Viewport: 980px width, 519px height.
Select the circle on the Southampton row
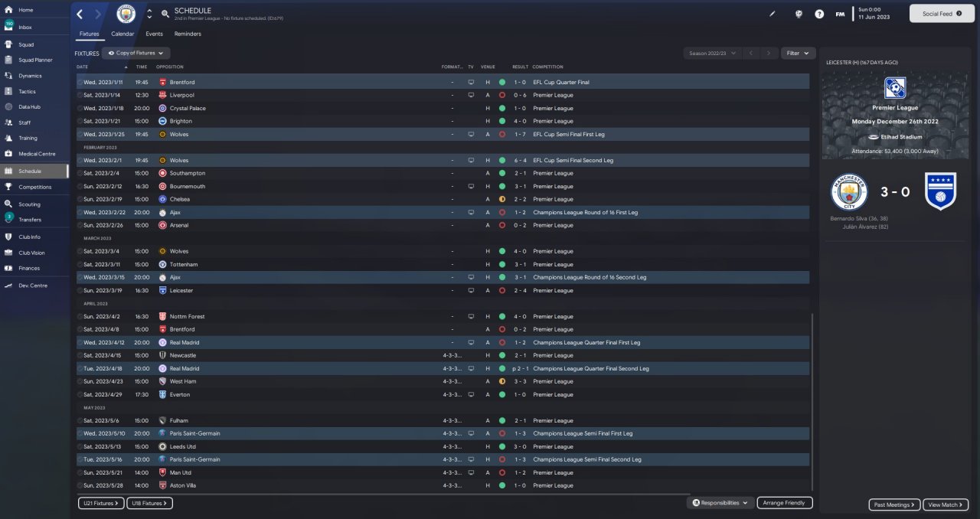[x=80, y=173]
